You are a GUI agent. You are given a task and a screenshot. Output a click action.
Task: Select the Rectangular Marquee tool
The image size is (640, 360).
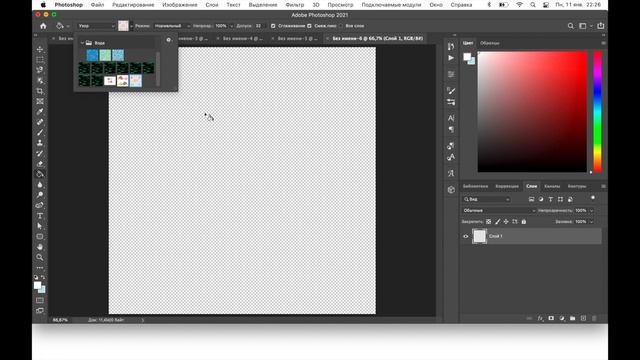40,60
